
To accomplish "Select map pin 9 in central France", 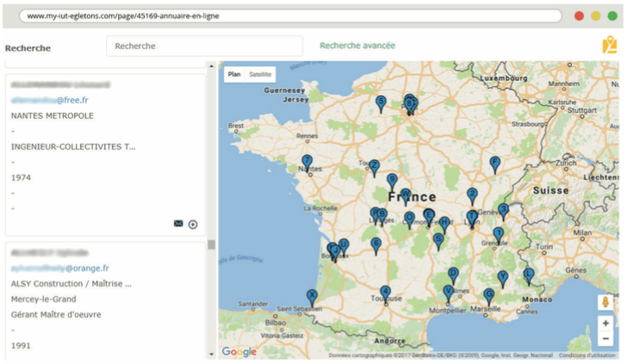I will click(392, 181).
